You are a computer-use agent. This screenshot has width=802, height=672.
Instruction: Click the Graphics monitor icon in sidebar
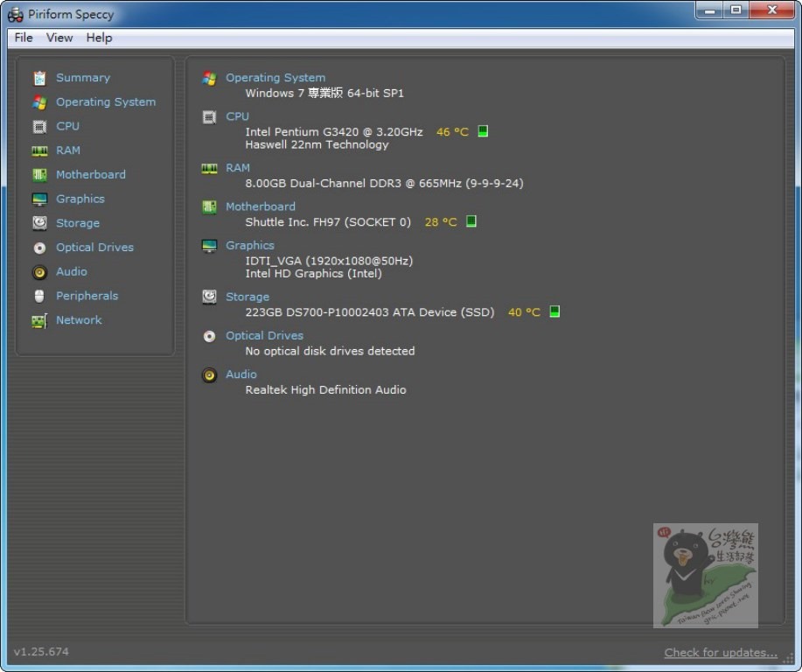(x=39, y=199)
